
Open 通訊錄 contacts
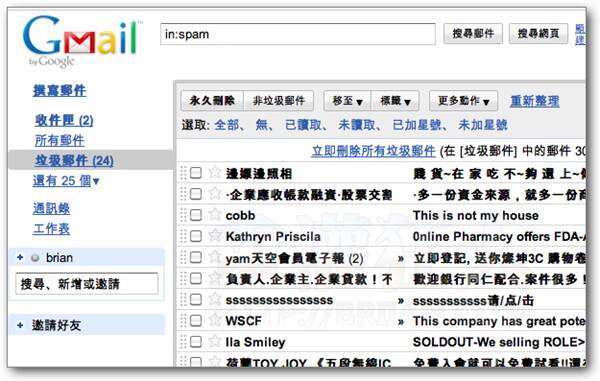tap(51, 208)
